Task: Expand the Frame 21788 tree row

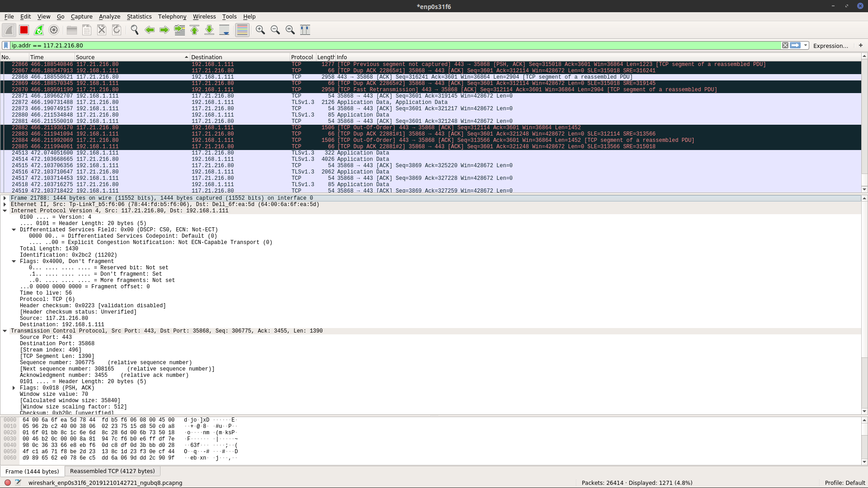Action: [5, 198]
